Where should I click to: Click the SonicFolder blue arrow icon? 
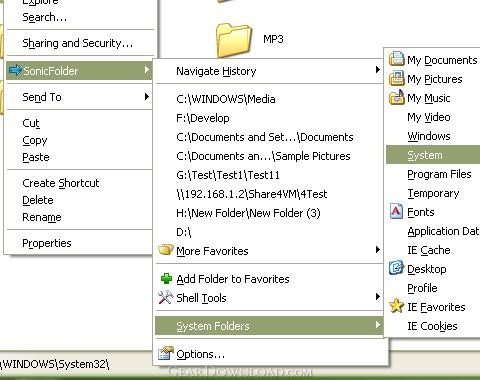(x=15, y=70)
